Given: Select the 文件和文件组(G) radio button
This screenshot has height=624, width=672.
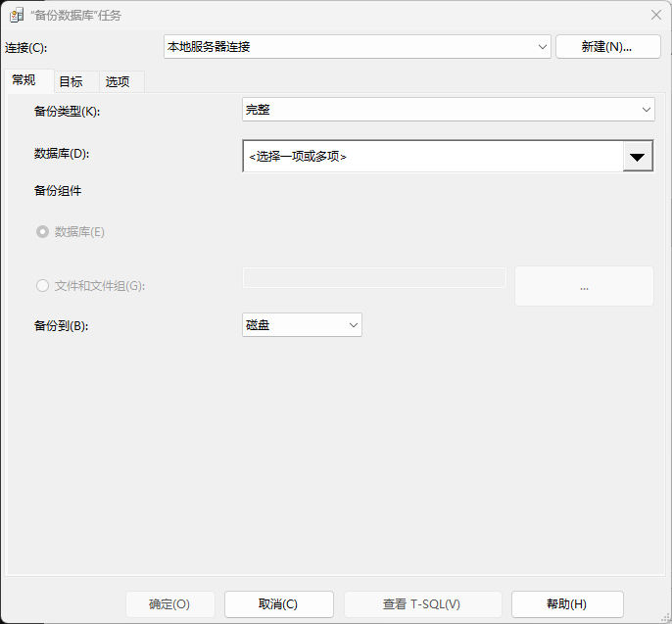Looking at the screenshot, I should pyautogui.click(x=42, y=286).
